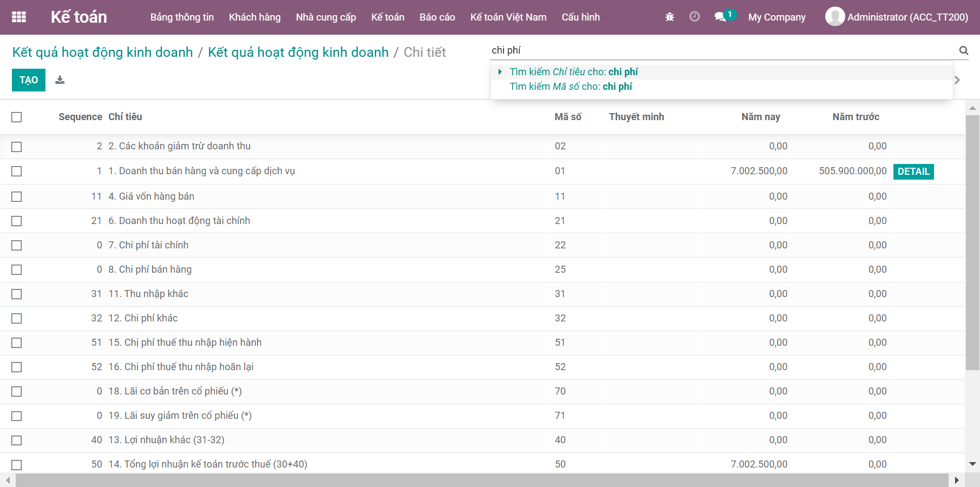This screenshot has width=980, height=487.
Task: Open the Administrator user menu
Action: click(x=897, y=17)
